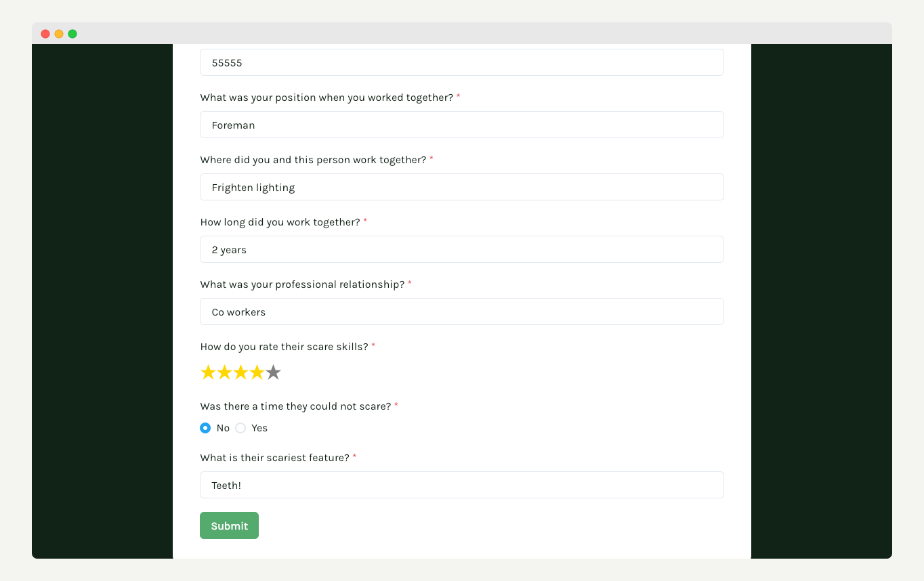The width and height of the screenshot is (924, 581).
Task: Click the Yes label text
Action: 259,428
